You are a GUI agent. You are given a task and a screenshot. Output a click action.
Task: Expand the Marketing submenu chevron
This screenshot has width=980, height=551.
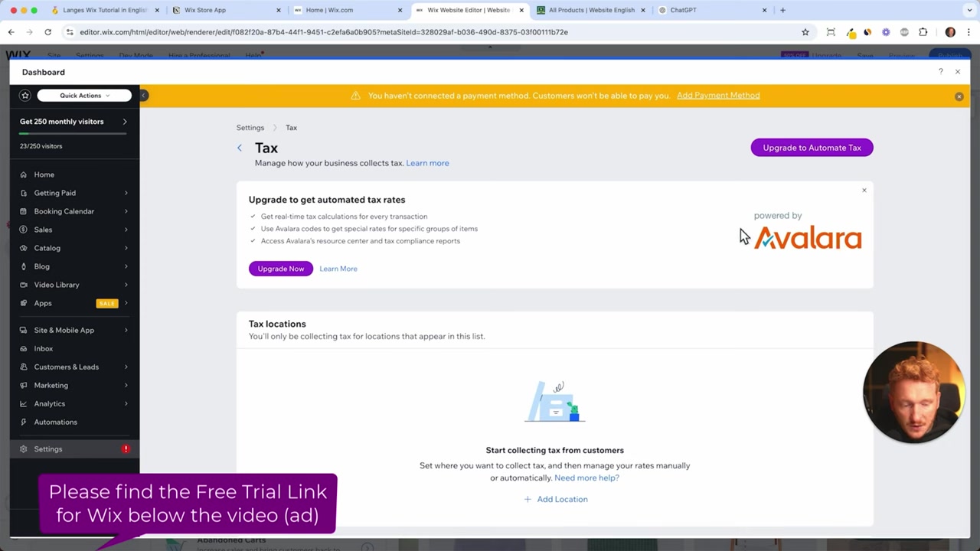click(x=126, y=385)
